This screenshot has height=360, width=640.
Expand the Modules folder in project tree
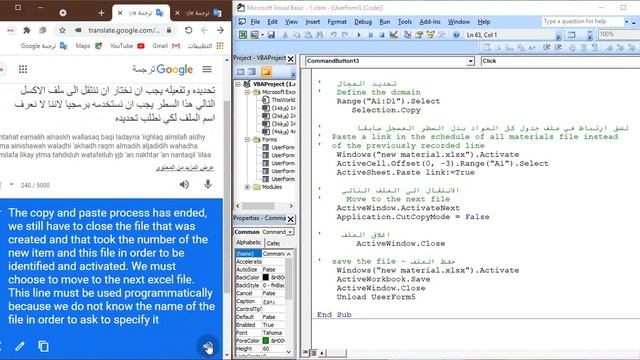247,187
